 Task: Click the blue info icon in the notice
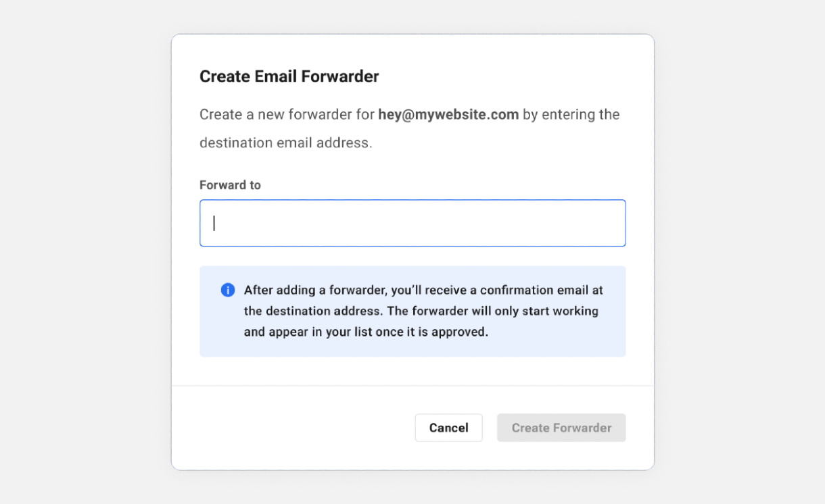click(228, 290)
